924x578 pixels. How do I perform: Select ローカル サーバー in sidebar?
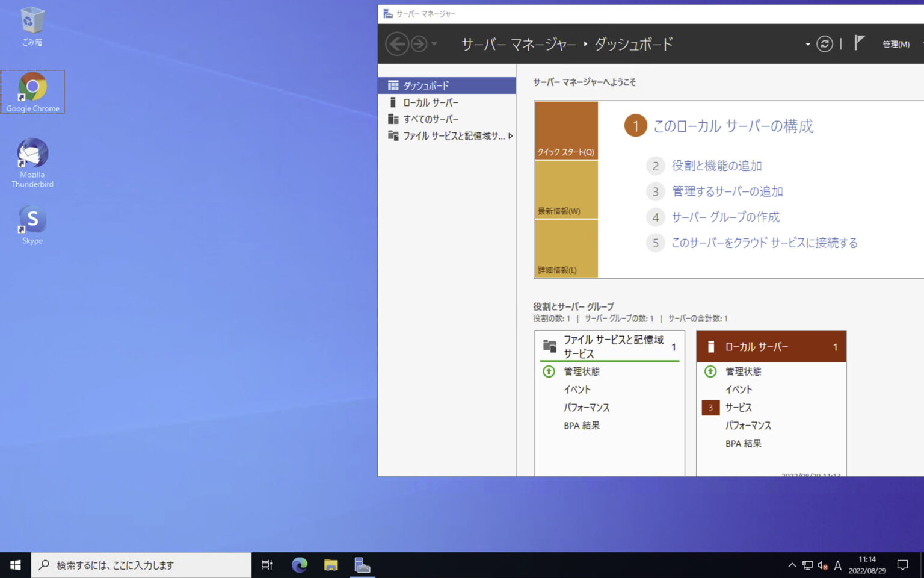point(447,102)
